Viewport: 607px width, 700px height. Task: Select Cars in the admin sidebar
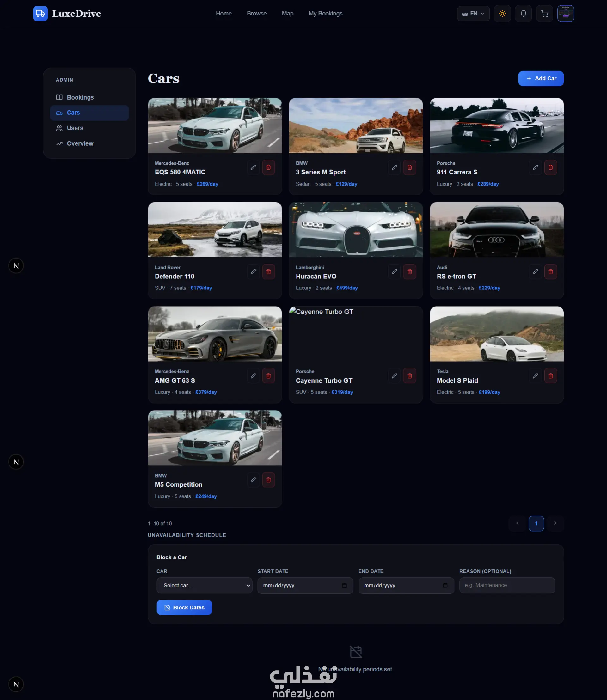[x=89, y=113]
